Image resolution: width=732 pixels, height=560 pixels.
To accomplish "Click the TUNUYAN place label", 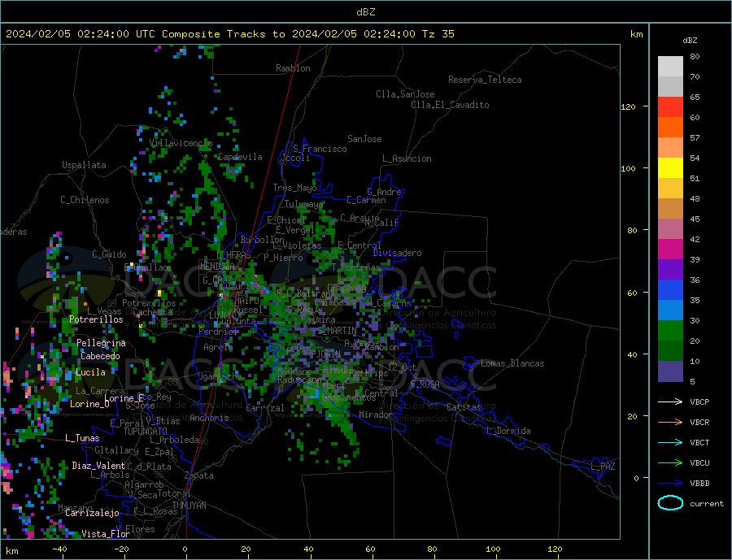I will point(189,506).
